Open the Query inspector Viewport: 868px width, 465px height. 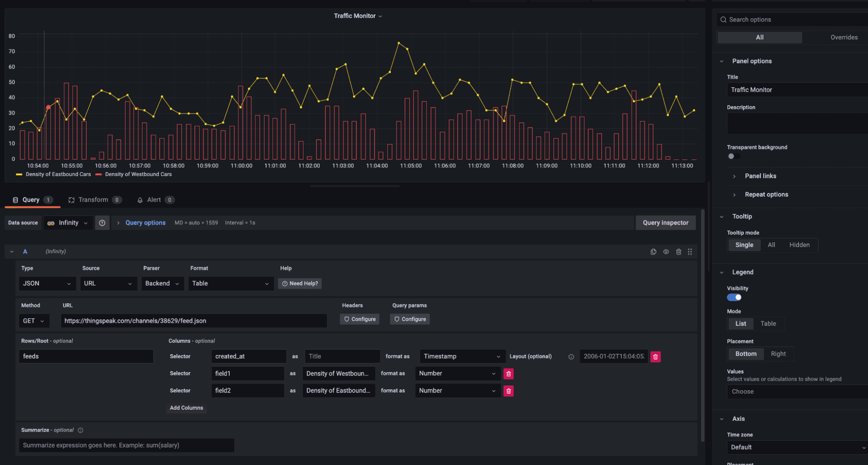665,223
